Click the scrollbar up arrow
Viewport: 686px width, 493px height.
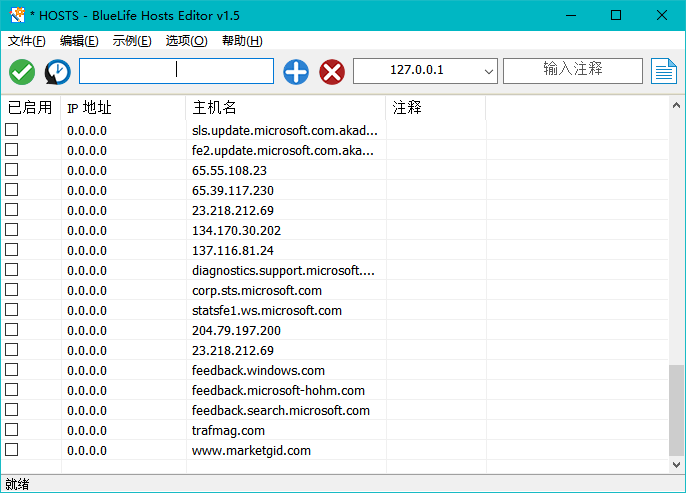pyautogui.click(x=676, y=105)
